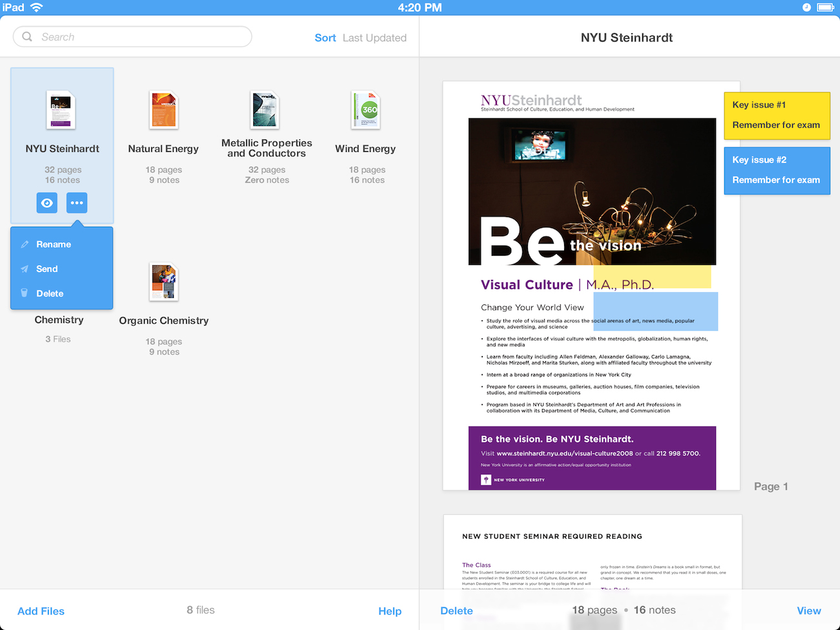Image resolution: width=840 pixels, height=630 pixels.
Task: Open Metallic Properties and Conductors document icon
Action: click(266, 110)
